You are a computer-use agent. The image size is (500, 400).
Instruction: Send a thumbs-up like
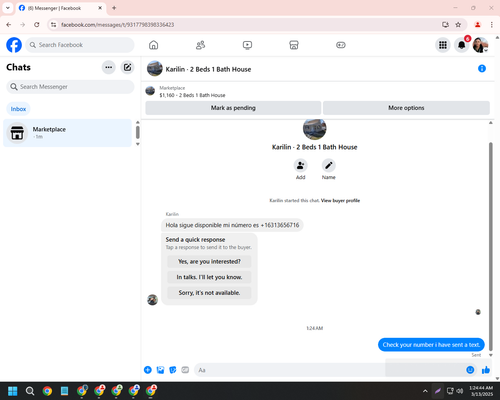tap(486, 370)
